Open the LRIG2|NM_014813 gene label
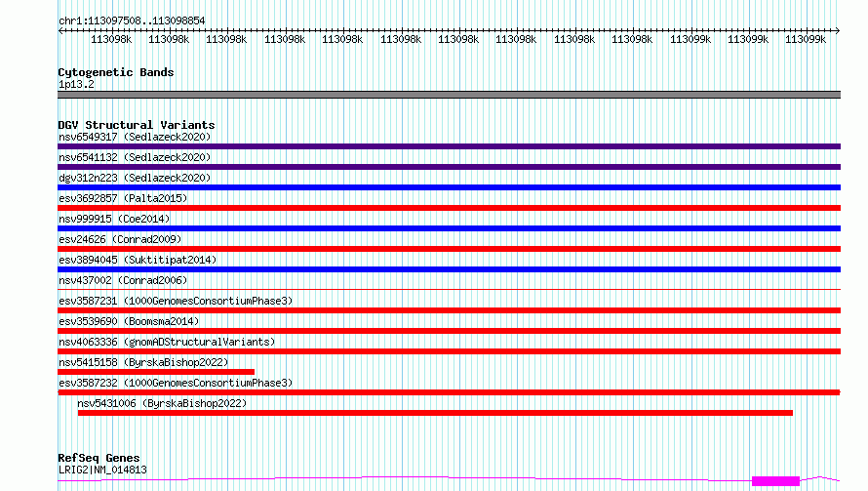868x491 pixels. click(102, 470)
